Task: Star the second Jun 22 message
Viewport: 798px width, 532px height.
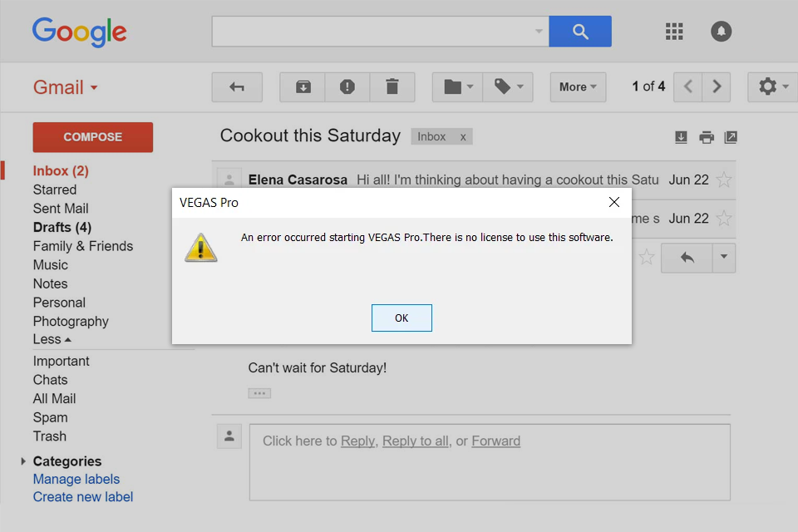Action: [724, 219]
